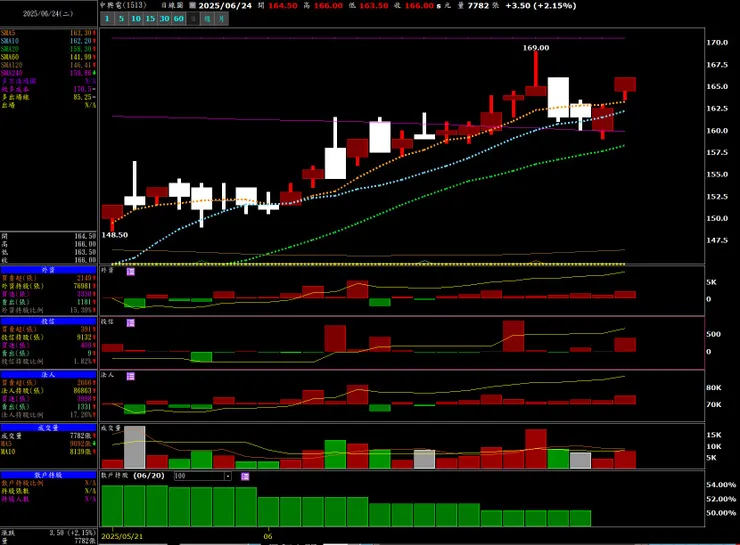Click the 外資 holding ratio 15.39%
Image resolution: width=740 pixels, height=545 pixels.
click(81, 310)
